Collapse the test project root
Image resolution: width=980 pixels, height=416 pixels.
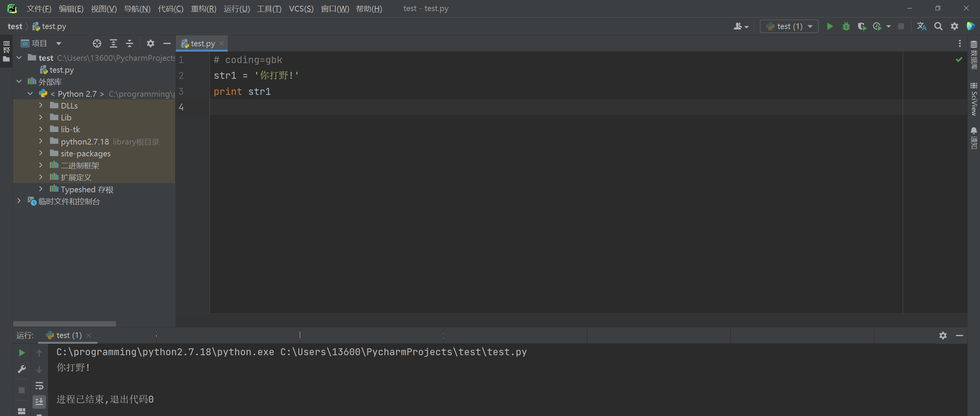tap(19, 58)
